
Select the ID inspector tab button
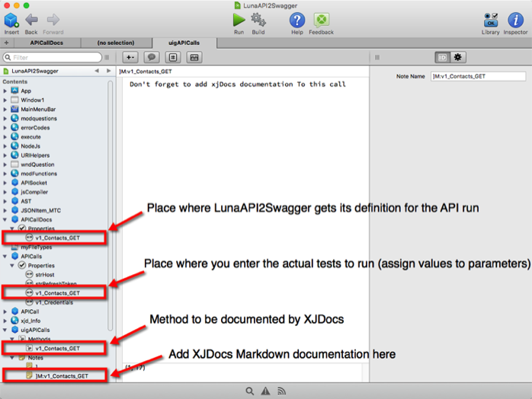pyautogui.click(x=442, y=57)
